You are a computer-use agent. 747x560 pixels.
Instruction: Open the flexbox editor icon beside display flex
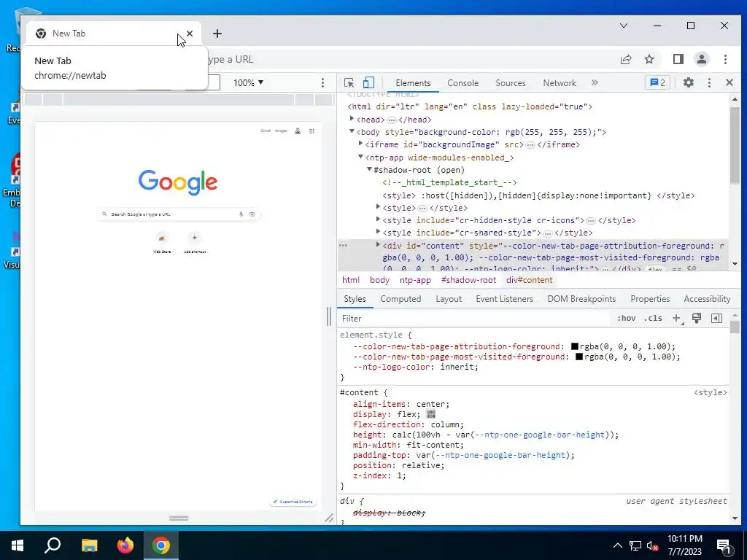point(431,414)
